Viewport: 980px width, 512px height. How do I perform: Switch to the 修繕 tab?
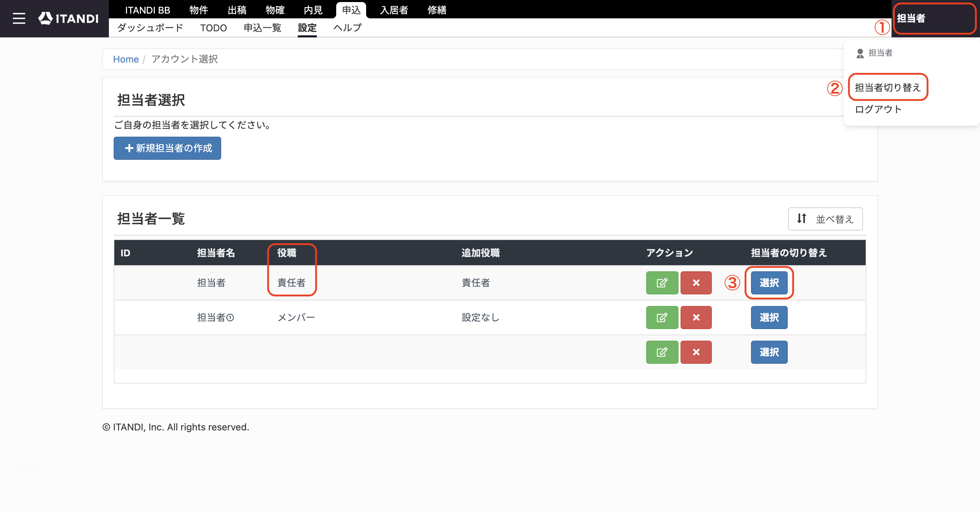[x=437, y=10]
